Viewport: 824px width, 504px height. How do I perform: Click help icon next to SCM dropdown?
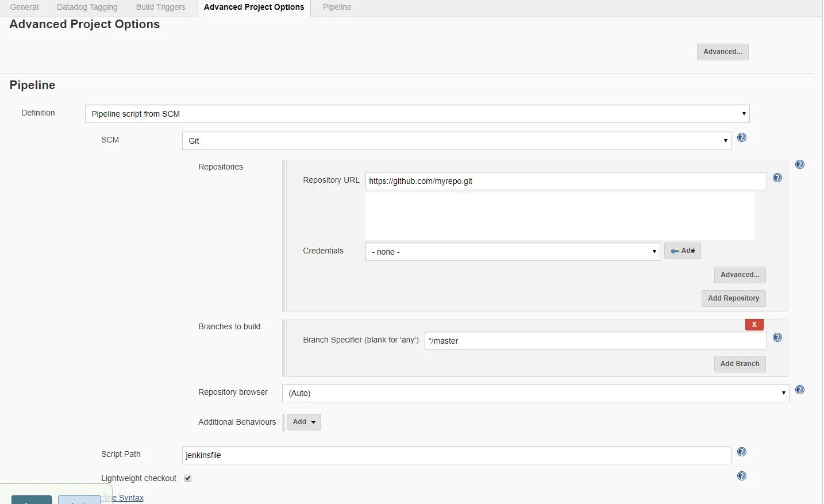pyautogui.click(x=742, y=138)
